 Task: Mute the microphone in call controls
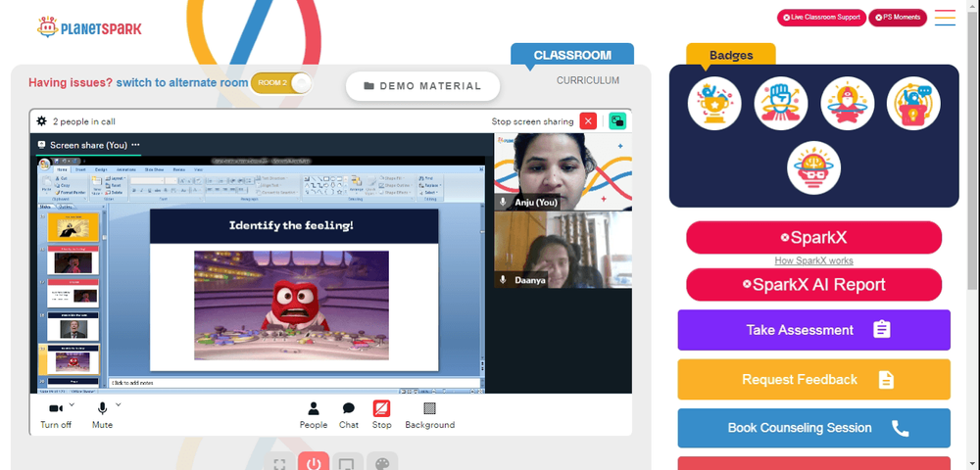102,409
